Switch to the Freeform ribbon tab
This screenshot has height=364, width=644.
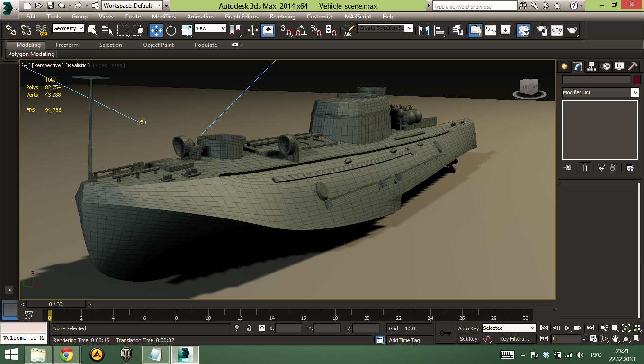click(x=67, y=45)
